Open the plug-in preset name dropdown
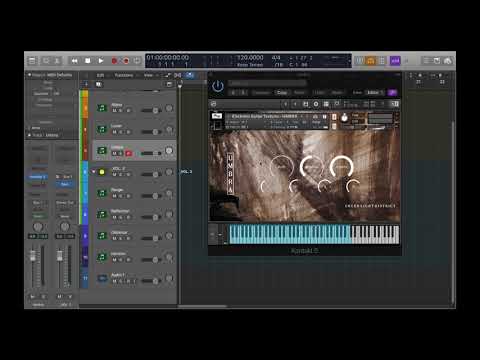This screenshot has width=480, height=360. tap(267, 83)
